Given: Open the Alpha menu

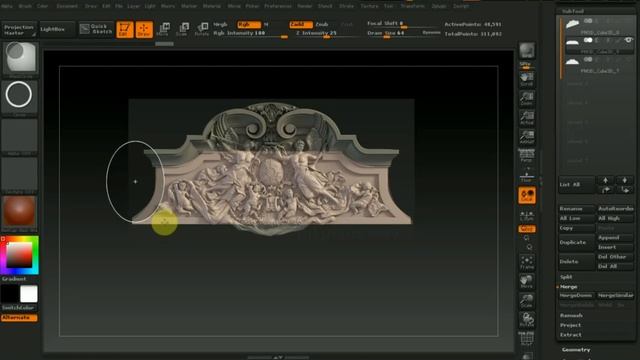Looking at the screenshot, I should (7, 6).
